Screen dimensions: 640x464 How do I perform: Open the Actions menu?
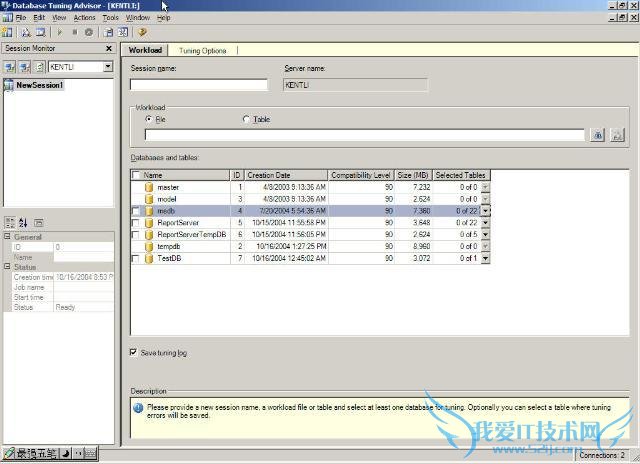point(85,17)
